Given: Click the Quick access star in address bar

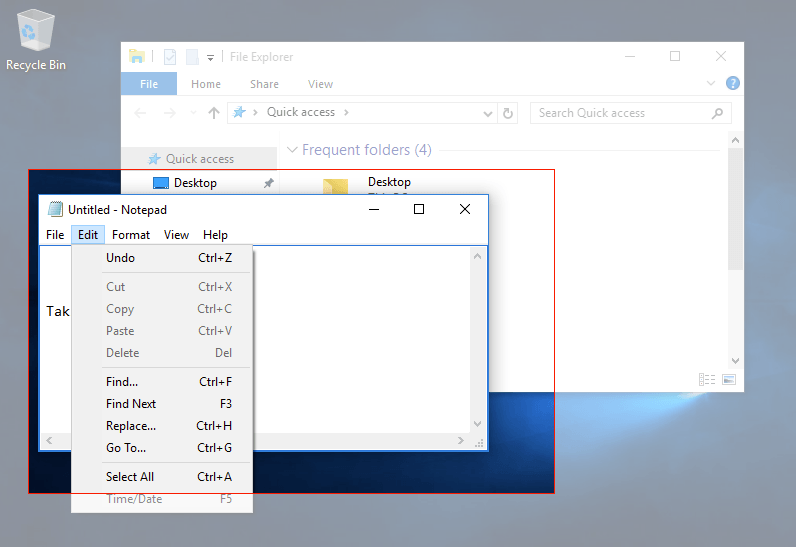Looking at the screenshot, I should point(239,113).
